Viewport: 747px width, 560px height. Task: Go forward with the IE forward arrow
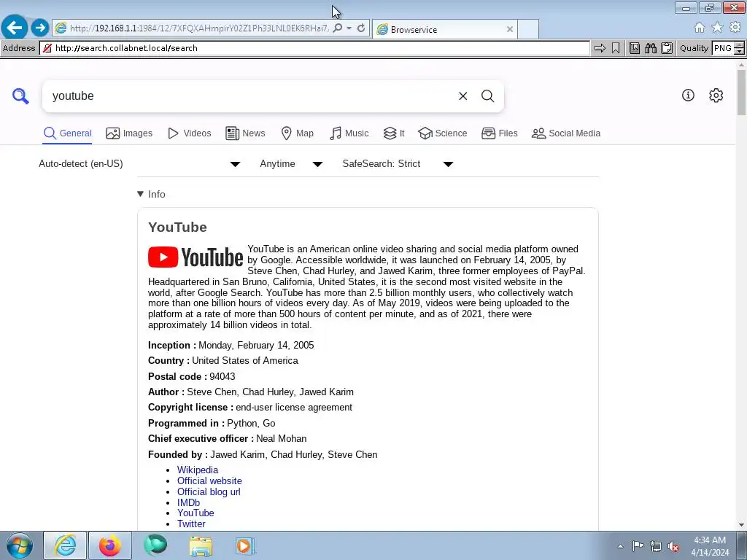(x=40, y=28)
